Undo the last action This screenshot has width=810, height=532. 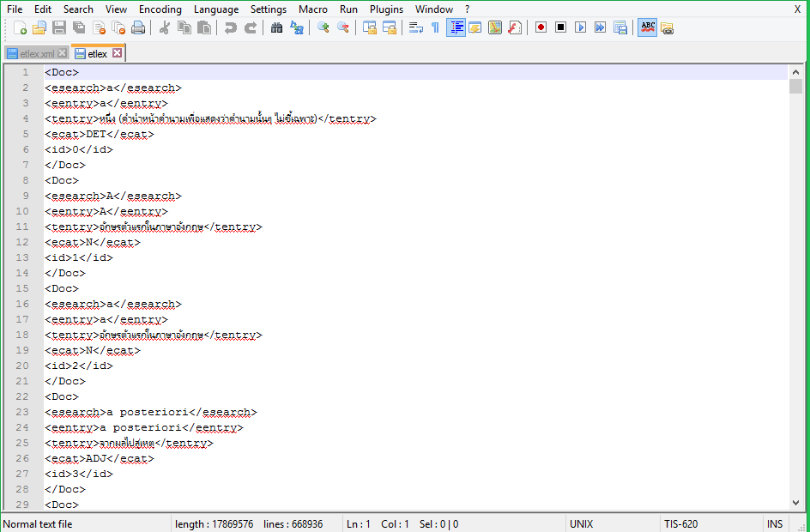point(231,28)
